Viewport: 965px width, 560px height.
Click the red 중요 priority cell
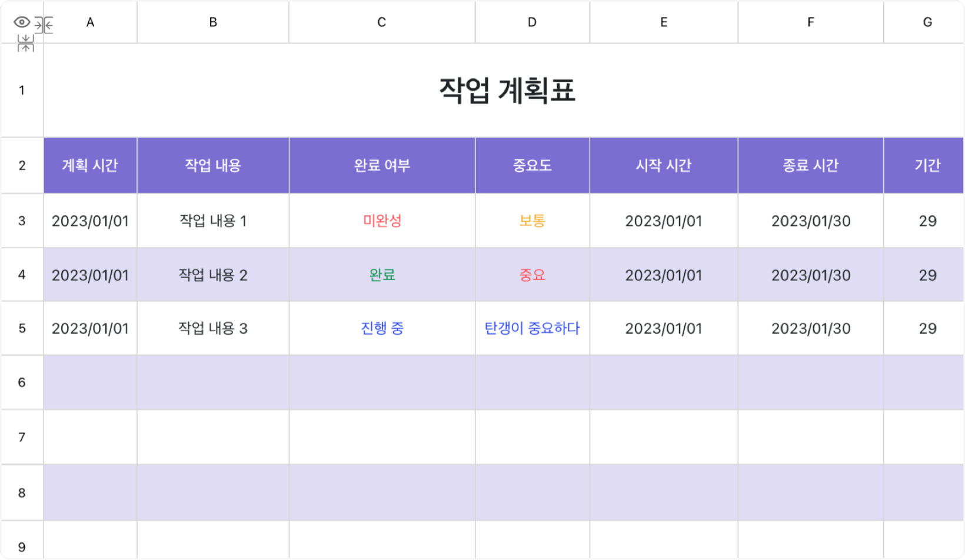[x=532, y=275]
